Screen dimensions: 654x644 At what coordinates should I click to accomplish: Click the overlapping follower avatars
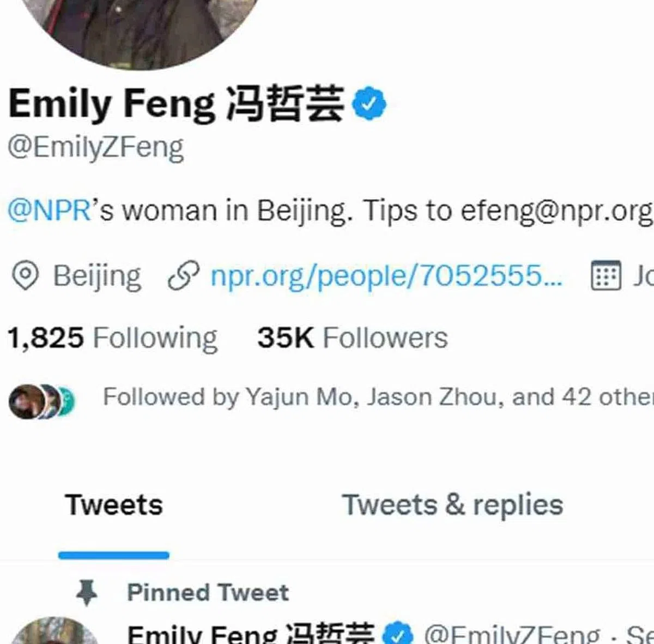[42, 401]
